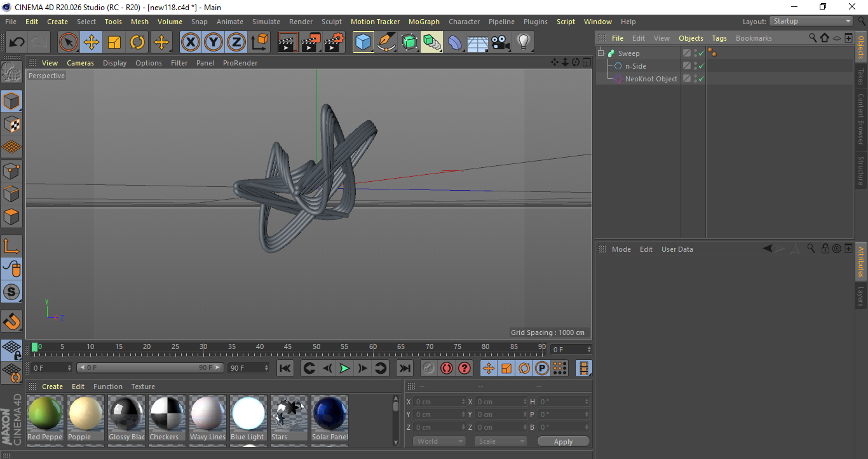Toggle Sweep enable checkmark

pos(701,53)
